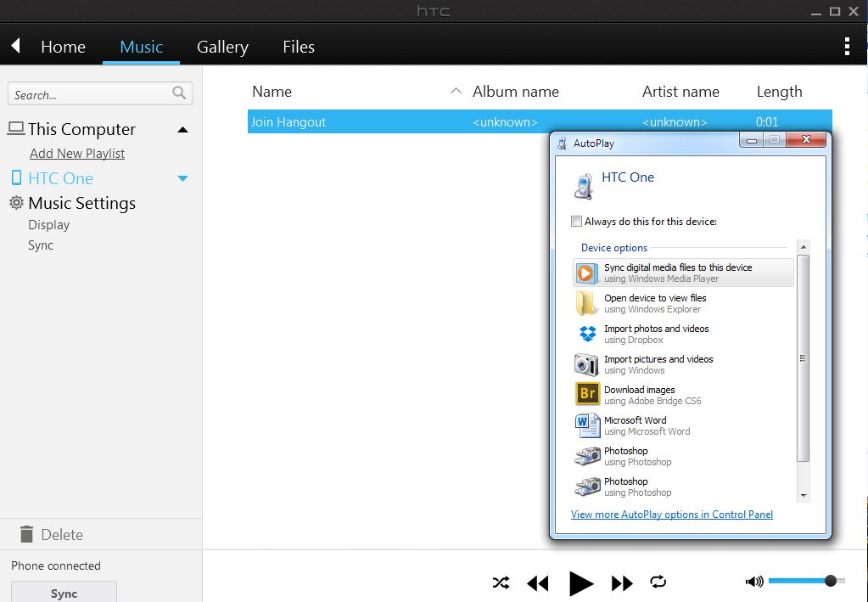Click the Sync button
868x602 pixels.
click(64, 593)
